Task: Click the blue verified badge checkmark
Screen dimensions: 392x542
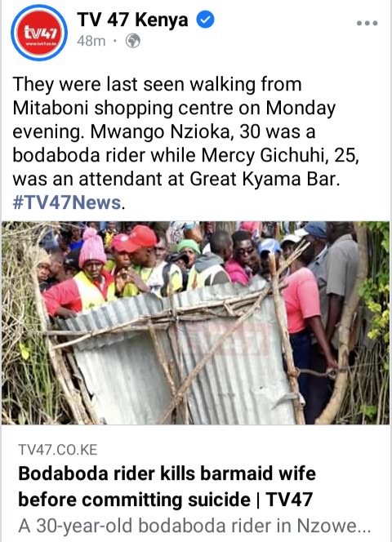Action: click(206, 20)
